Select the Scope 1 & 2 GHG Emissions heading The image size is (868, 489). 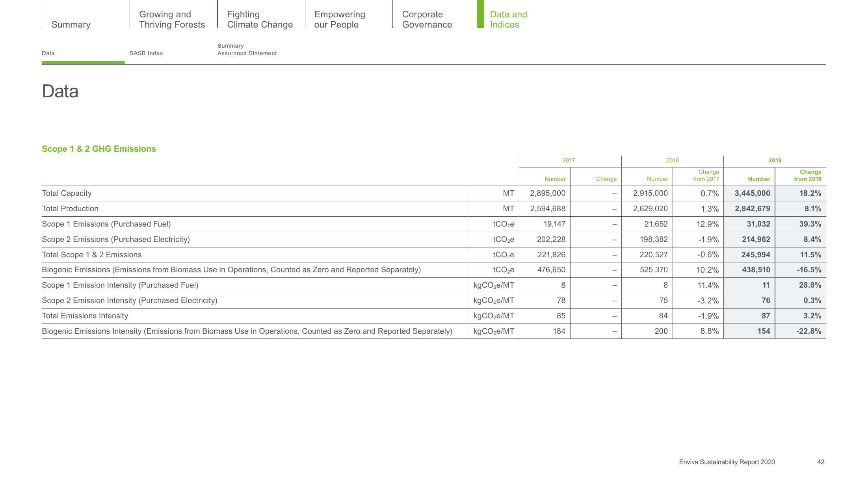(99, 149)
